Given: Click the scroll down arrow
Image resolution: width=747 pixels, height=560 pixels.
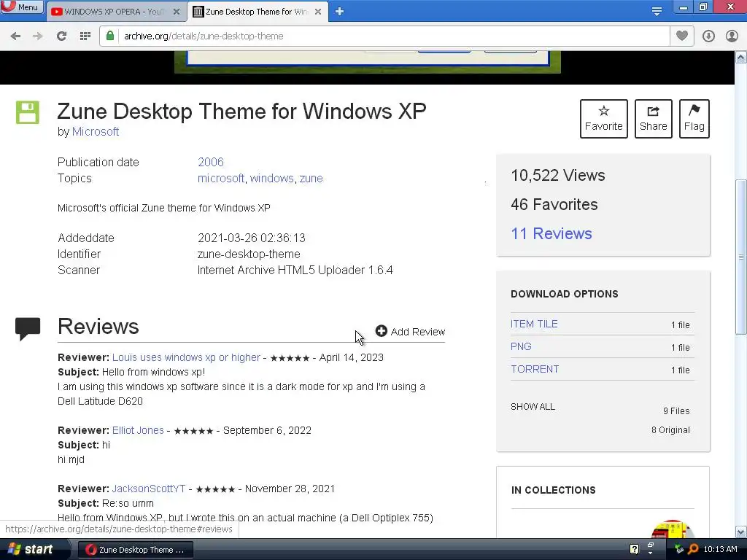Looking at the screenshot, I should [x=741, y=532].
